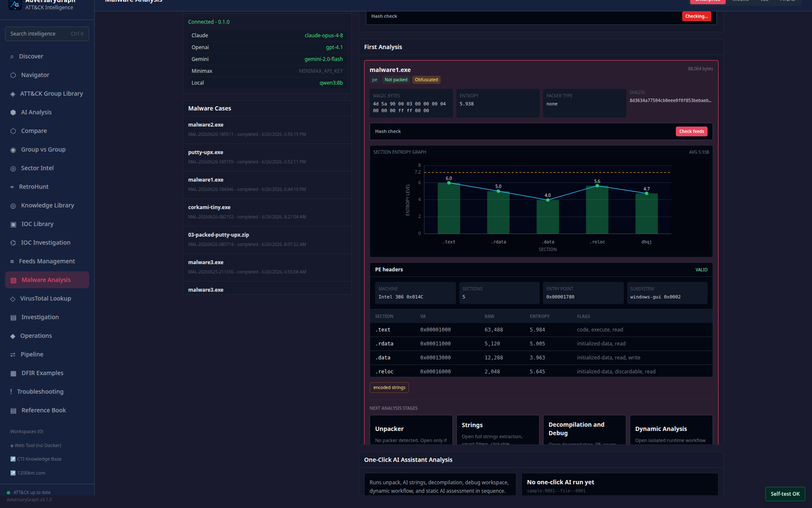Viewport: 812px width, 508px height.
Task: Click the Search intelligence field
Action: click(x=47, y=34)
